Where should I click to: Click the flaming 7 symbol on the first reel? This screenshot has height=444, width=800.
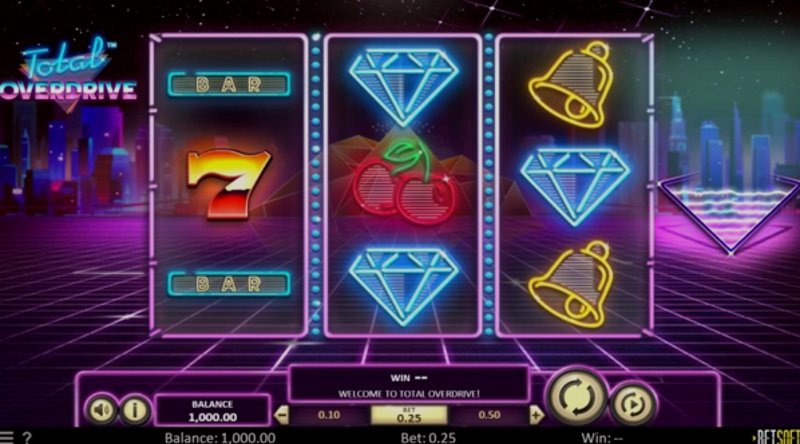(x=228, y=184)
